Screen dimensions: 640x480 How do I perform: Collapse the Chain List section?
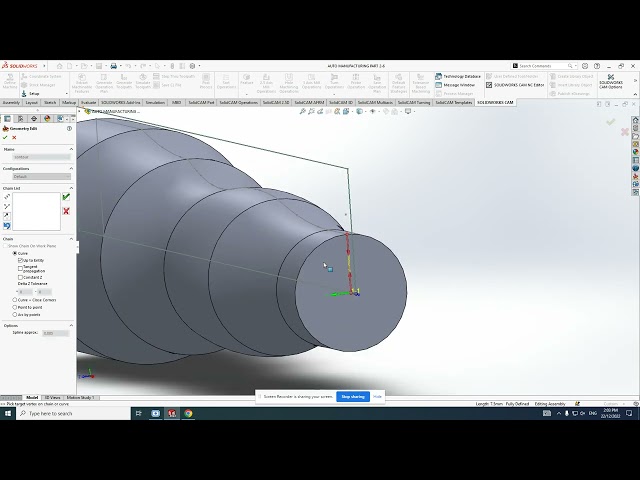71,188
